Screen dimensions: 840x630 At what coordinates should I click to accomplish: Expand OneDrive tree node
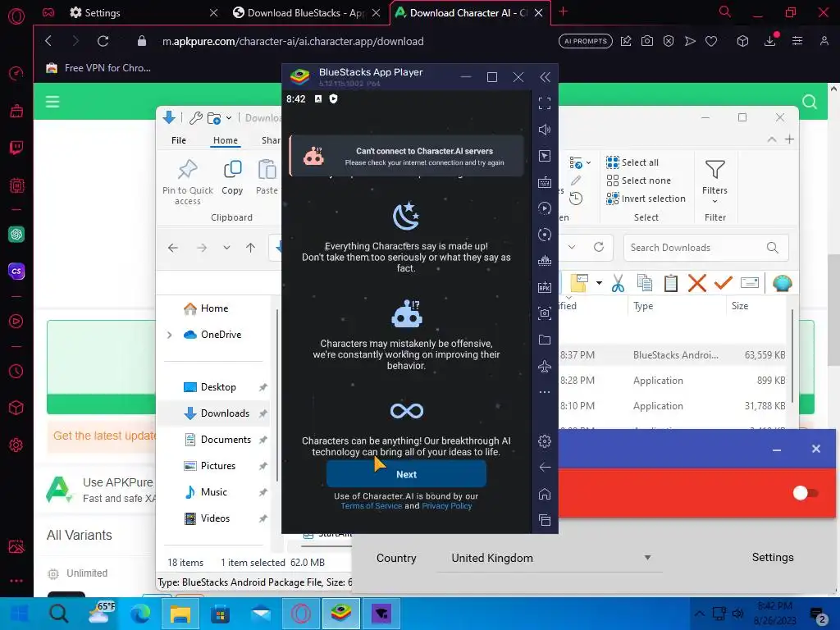pyautogui.click(x=169, y=335)
